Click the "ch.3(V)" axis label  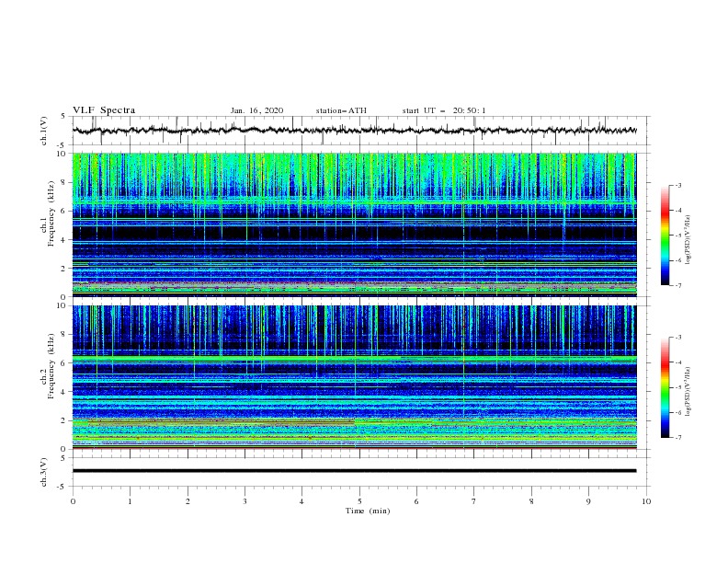[44, 473]
